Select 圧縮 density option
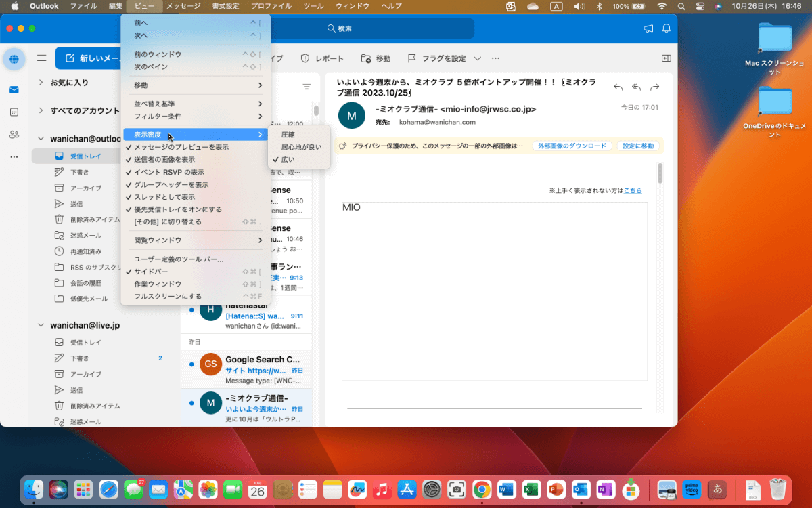The height and width of the screenshot is (508, 812). pyautogui.click(x=299, y=134)
